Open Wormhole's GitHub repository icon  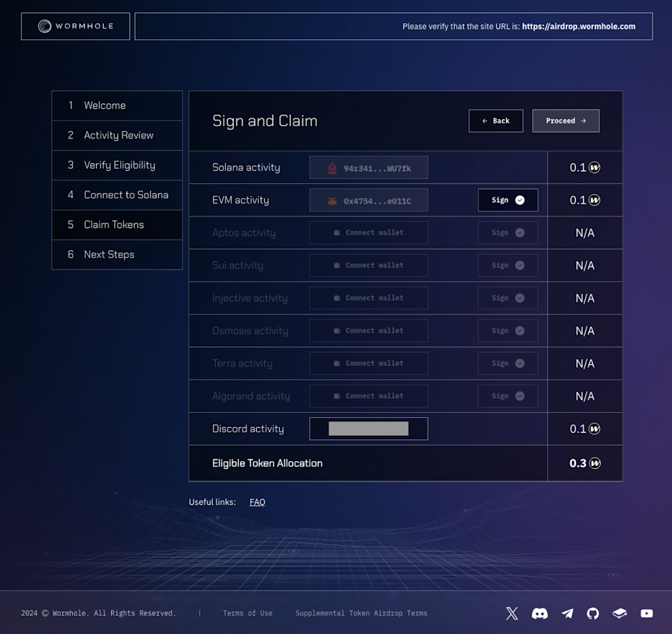[x=592, y=613]
